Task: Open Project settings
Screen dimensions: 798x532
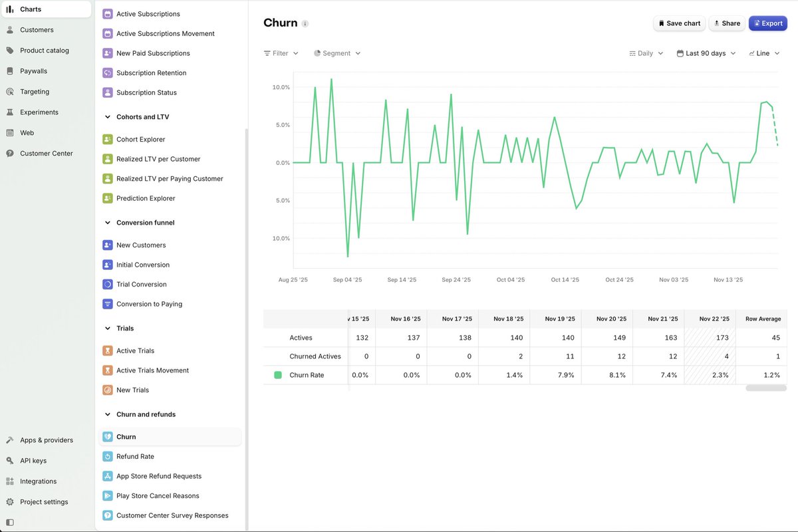Action: pyautogui.click(x=46, y=502)
